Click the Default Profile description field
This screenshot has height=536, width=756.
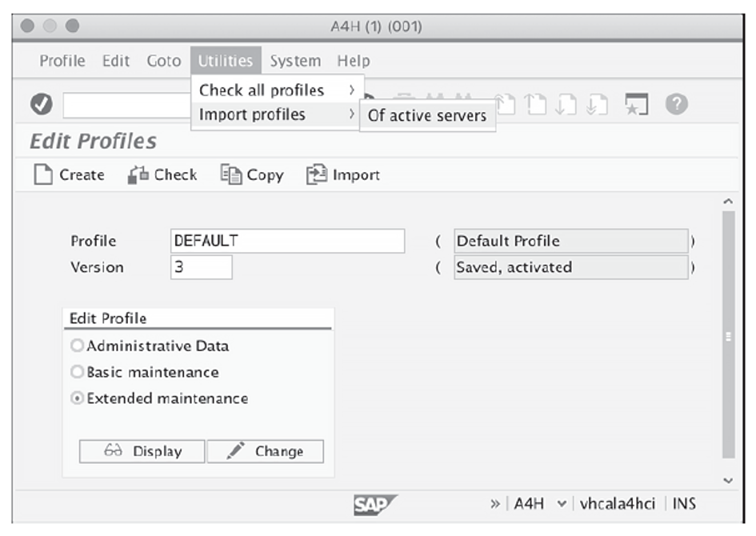[571, 241]
